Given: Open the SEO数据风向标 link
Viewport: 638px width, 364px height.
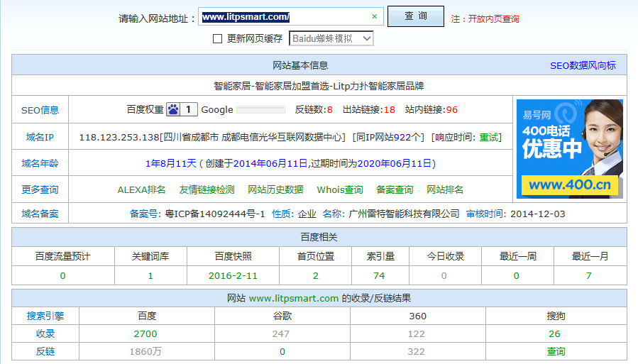Looking at the screenshot, I should tap(583, 65).
